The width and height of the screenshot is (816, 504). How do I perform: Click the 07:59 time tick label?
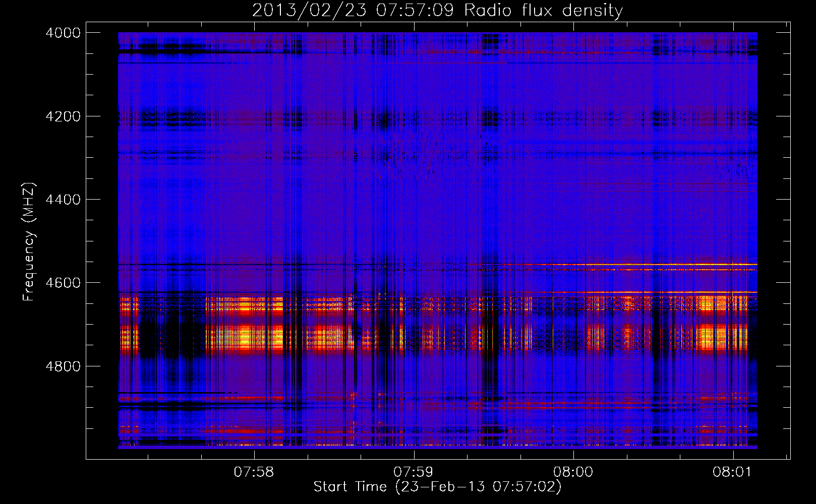(413, 472)
